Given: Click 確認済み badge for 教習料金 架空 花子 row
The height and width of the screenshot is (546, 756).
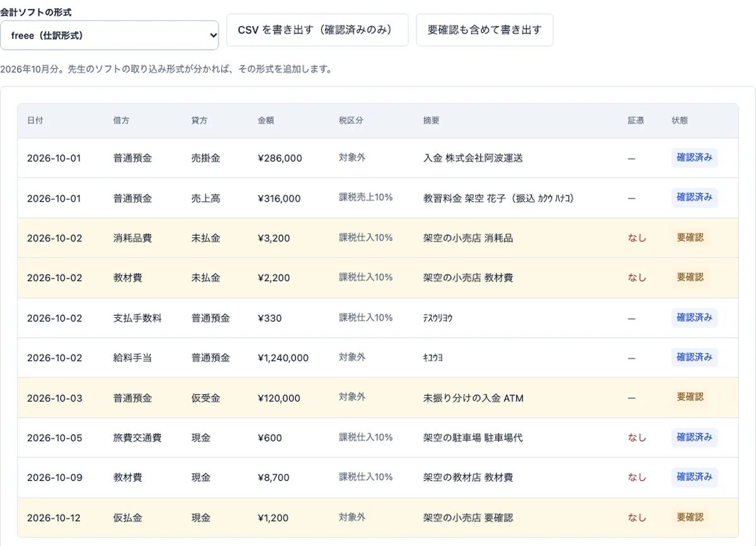Looking at the screenshot, I should pos(695,197).
